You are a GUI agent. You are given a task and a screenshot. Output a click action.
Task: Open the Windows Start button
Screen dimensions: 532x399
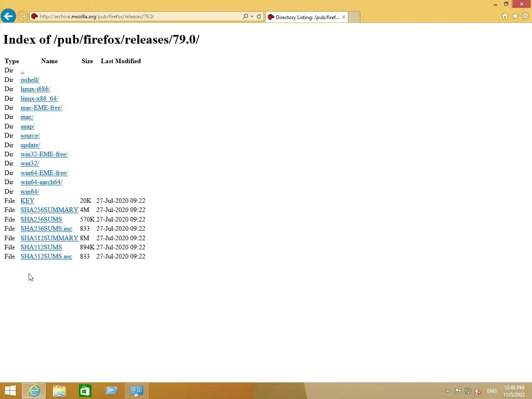point(10,391)
